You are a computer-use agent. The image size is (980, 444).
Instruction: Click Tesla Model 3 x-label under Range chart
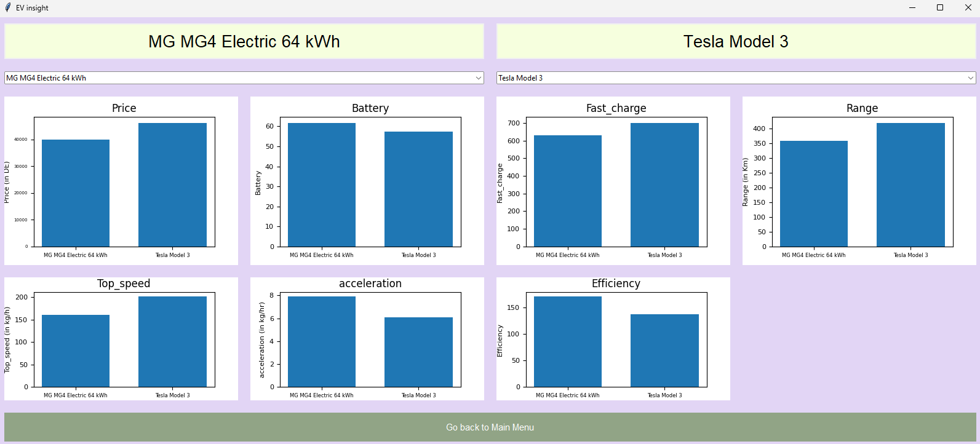coord(911,255)
